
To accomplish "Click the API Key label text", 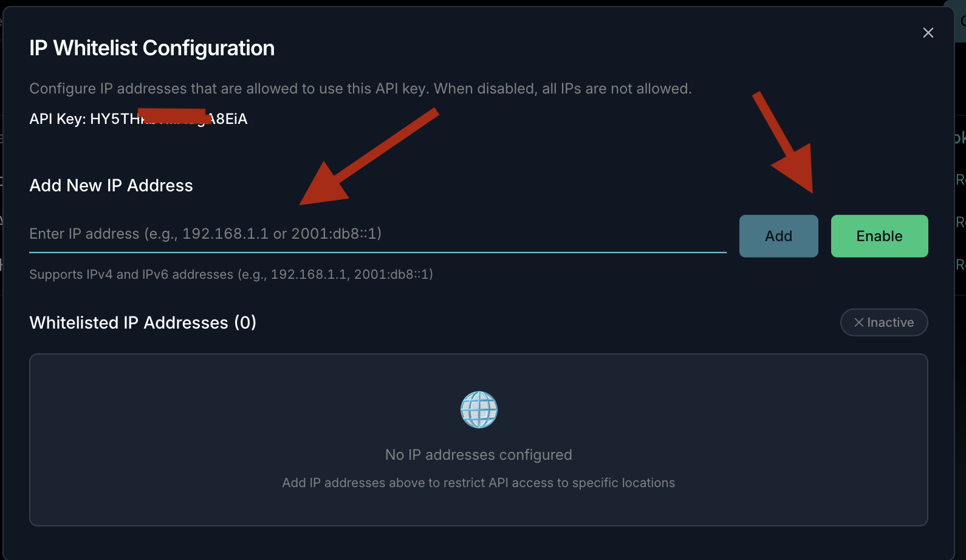I will click(57, 119).
